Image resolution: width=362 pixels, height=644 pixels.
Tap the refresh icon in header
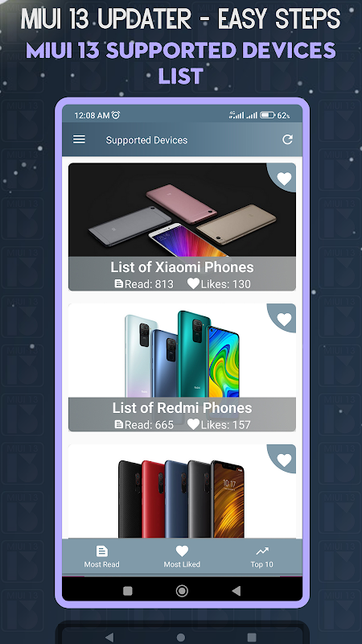pyautogui.click(x=287, y=139)
